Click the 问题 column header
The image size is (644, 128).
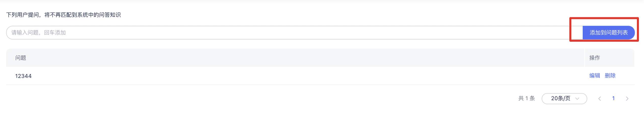[21, 58]
